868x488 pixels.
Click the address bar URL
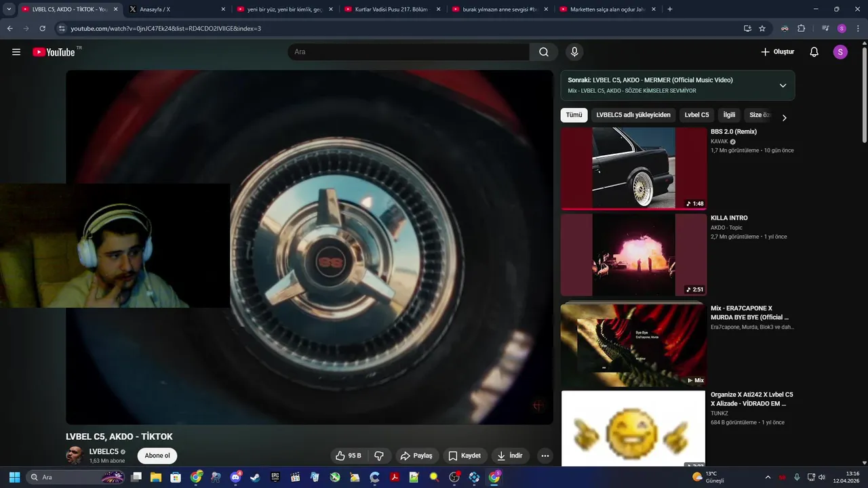click(x=166, y=28)
